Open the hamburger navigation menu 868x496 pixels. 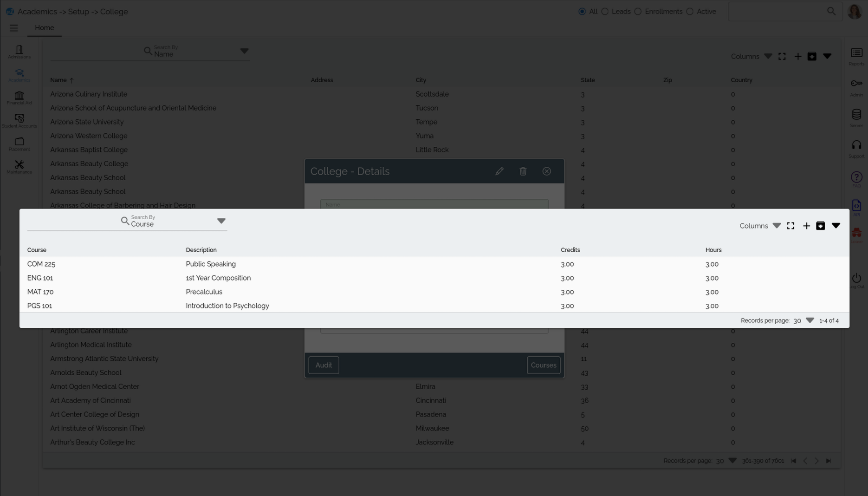(x=13, y=27)
